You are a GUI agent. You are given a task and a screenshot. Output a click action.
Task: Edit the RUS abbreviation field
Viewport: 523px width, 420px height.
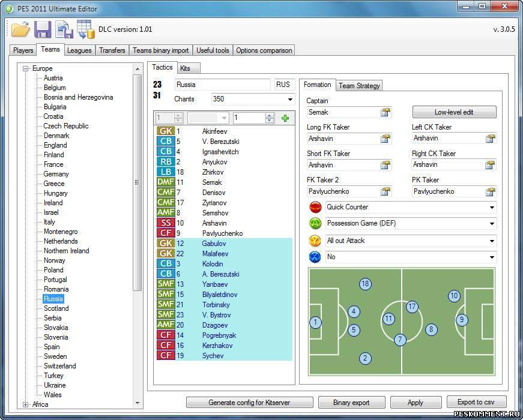click(285, 85)
